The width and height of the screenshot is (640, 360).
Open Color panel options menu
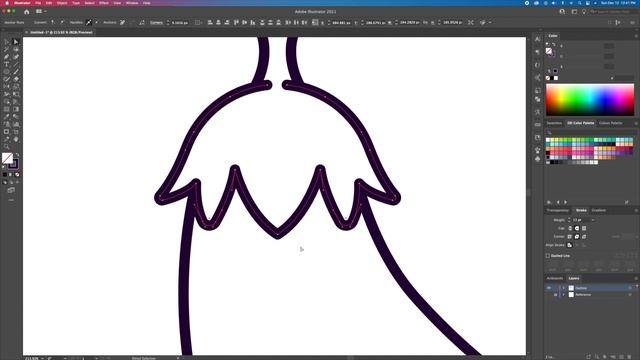tap(636, 36)
